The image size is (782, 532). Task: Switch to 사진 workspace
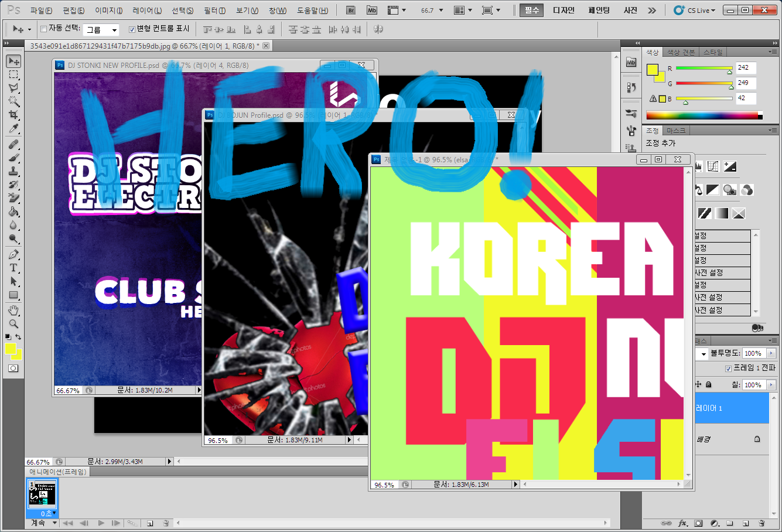point(630,11)
